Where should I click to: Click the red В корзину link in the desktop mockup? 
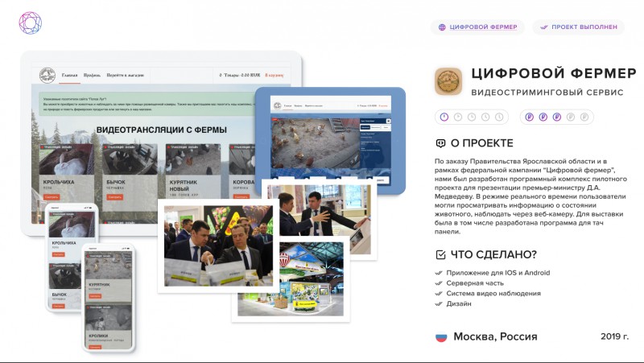click(x=275, y=75)
